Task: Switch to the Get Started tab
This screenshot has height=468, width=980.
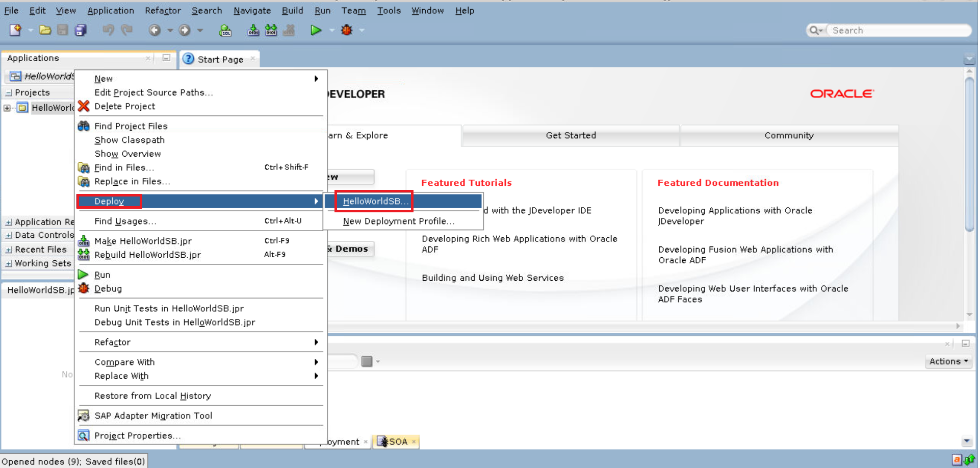Action: point(571,135)
